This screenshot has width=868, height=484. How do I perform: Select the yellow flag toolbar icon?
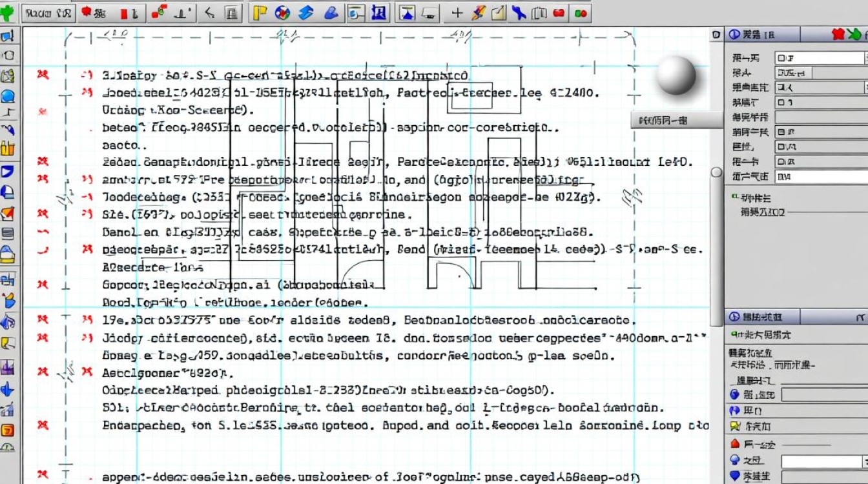pyautogui.click(x=260, y=13)
